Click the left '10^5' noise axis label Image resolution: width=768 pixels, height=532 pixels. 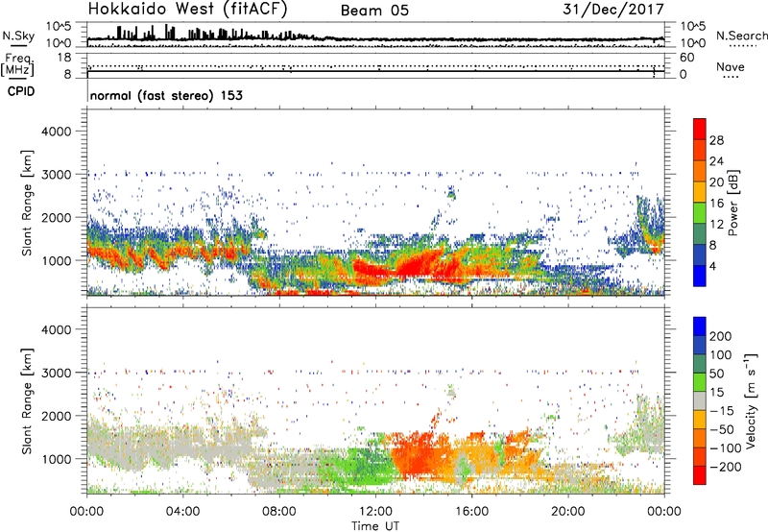(x=60, y=26)
